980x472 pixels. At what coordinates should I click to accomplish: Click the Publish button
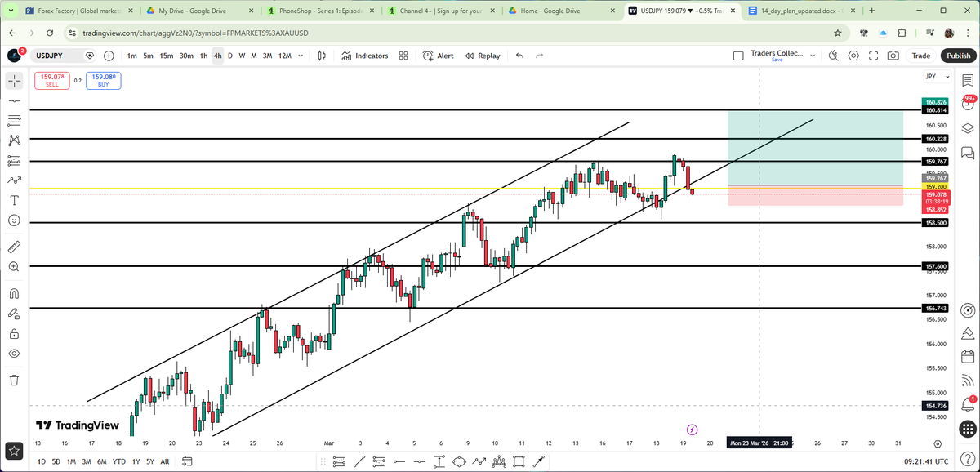pos(957,56)
